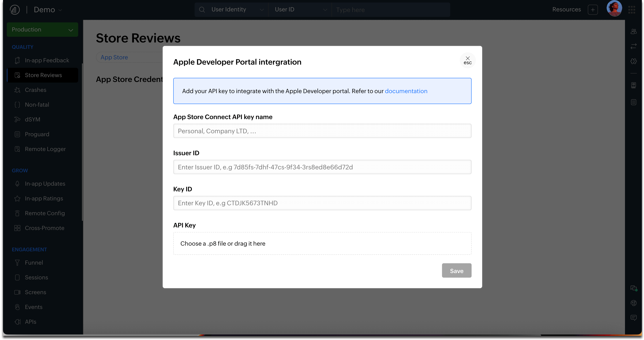Click the In-app Ratings star icon
This screenshot has width=644, height=340.
point(17,198)
